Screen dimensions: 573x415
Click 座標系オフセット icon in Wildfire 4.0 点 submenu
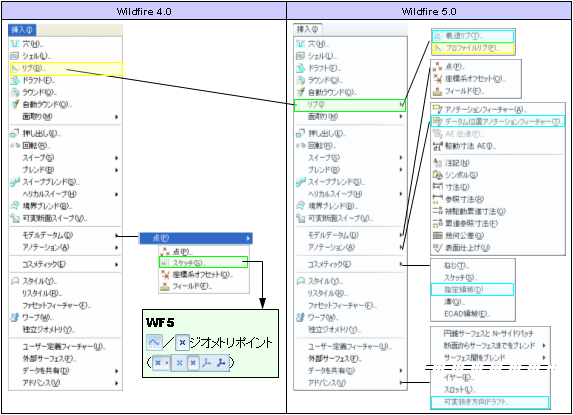(x=165, y=274)
